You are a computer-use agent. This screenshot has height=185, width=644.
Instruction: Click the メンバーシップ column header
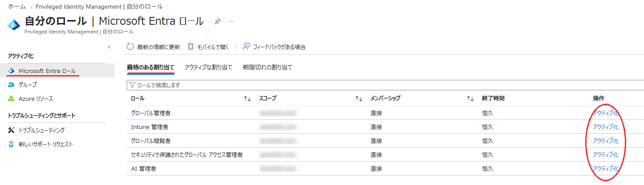[x=385, y=99]
